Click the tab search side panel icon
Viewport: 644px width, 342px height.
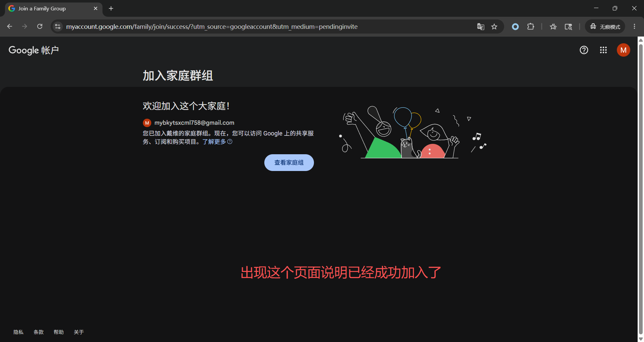[x=568, y=26]
